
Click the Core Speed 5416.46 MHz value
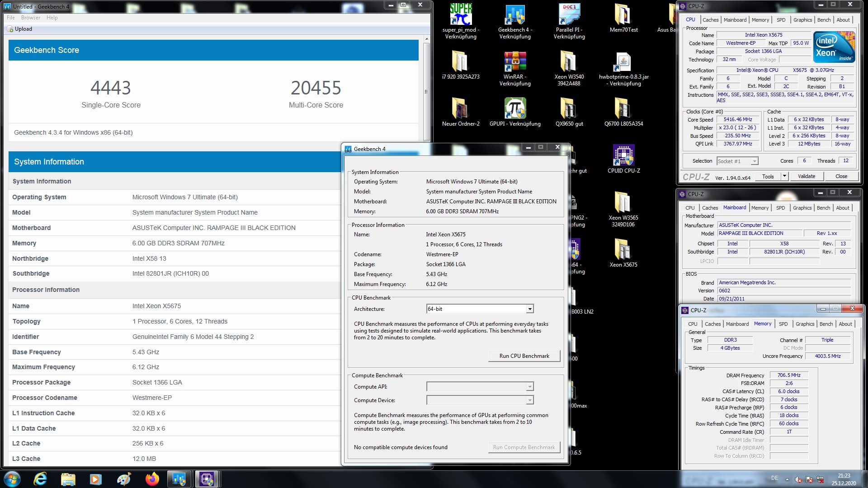pos(737,120)
